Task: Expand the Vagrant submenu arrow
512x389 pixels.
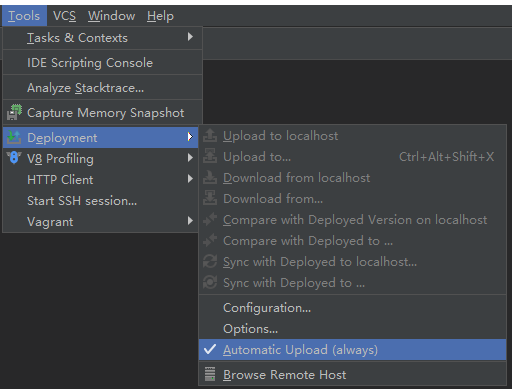Action: coord(190,221)
